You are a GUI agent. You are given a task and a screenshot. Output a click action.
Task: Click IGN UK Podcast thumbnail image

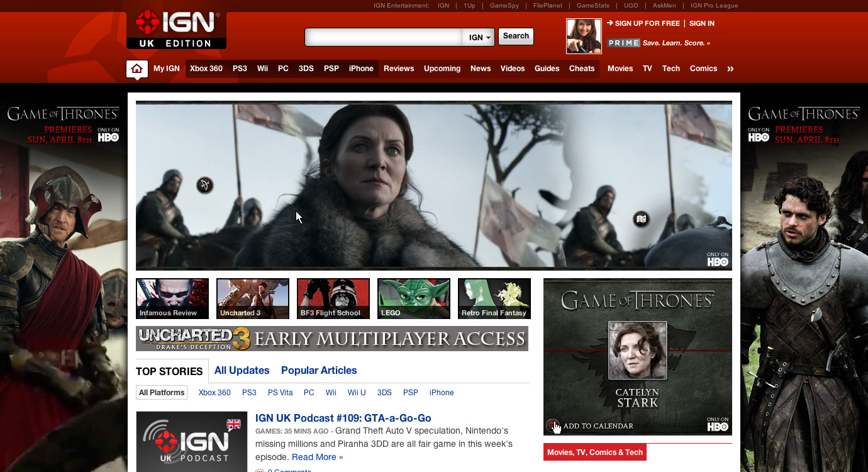(192, 442)
